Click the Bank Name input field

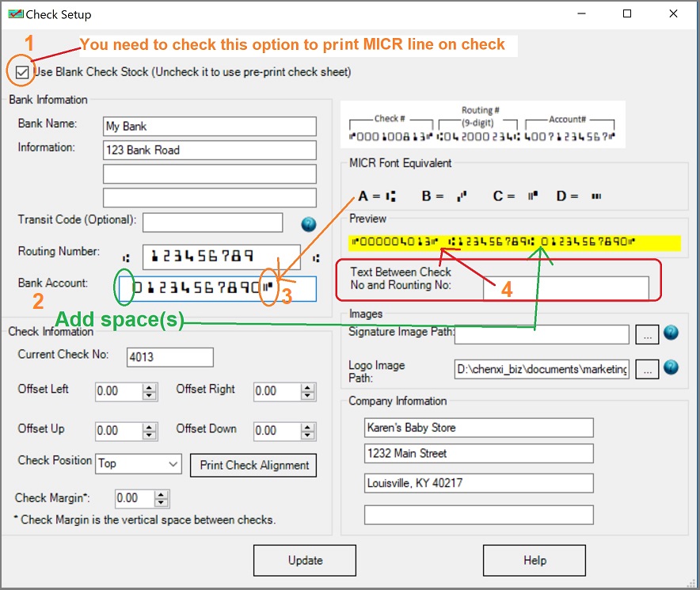[210, 126]
